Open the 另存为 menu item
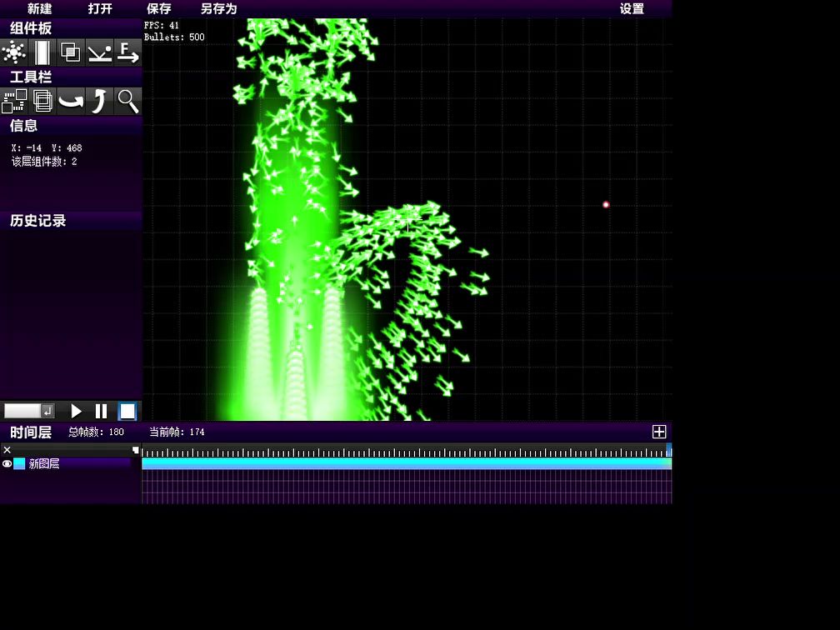Image resolution: width=840 pixels, height=630 pixels. 218,8
